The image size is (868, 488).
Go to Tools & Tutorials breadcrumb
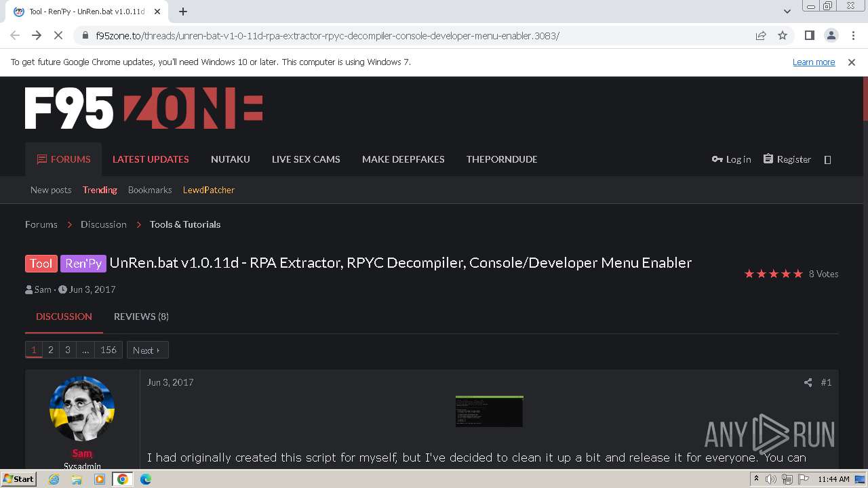pos(185,224)
